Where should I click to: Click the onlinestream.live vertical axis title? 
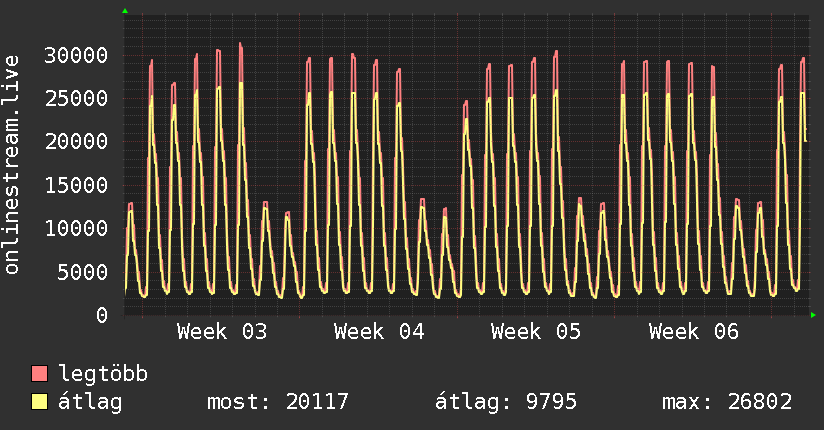(x=11, y=165)
